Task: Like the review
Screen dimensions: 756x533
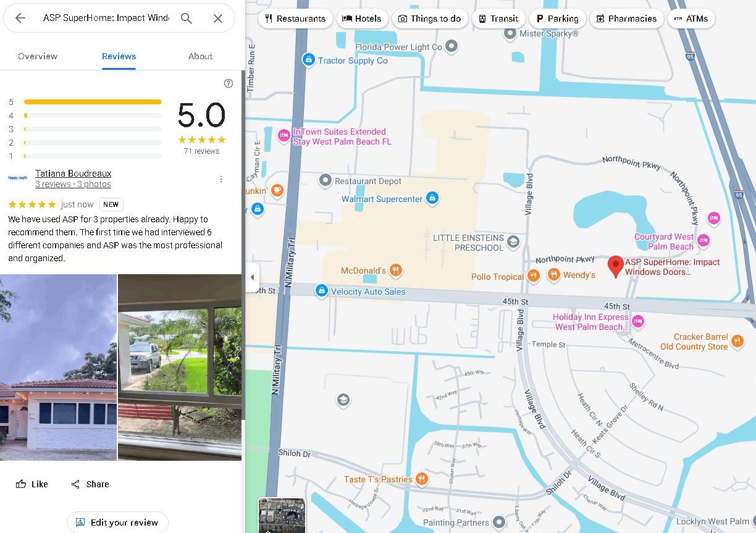Action: [x=32, y=484]
